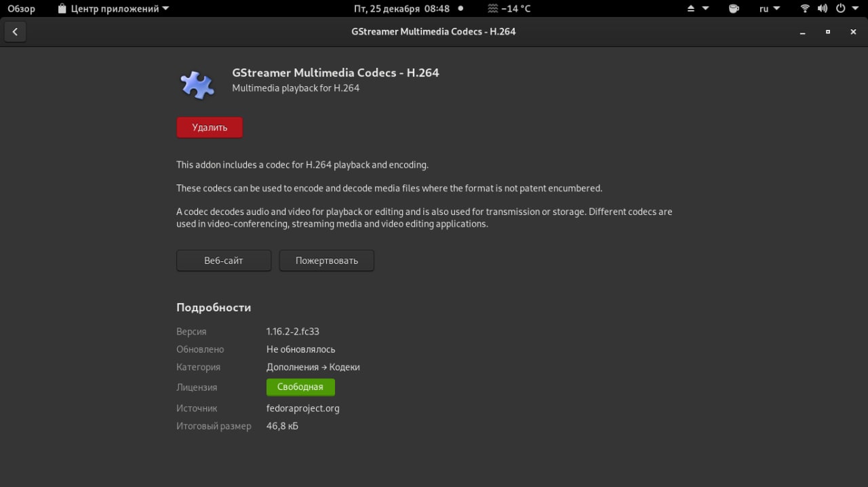Click the shopping bag icon of Центр приложений

tap(62, 9)
